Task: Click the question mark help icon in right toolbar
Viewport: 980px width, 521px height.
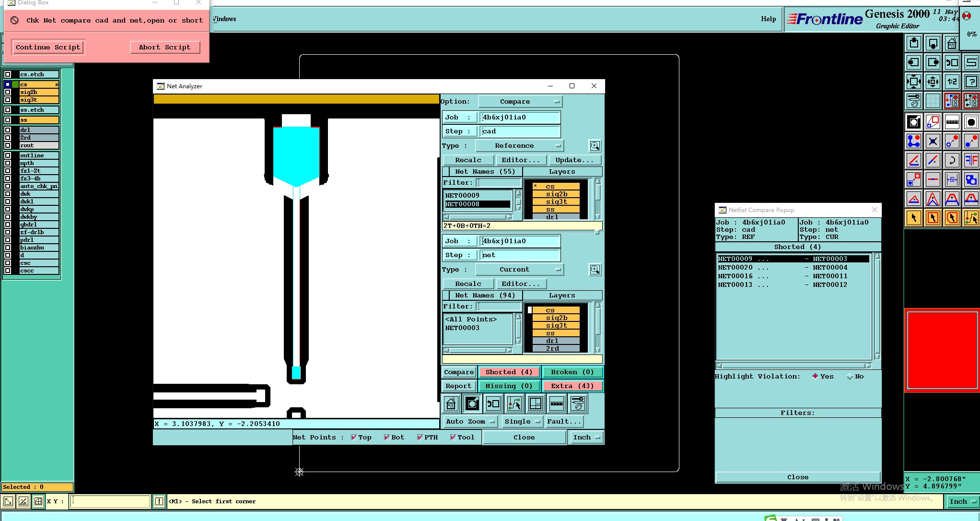Action: pos(971,82)
